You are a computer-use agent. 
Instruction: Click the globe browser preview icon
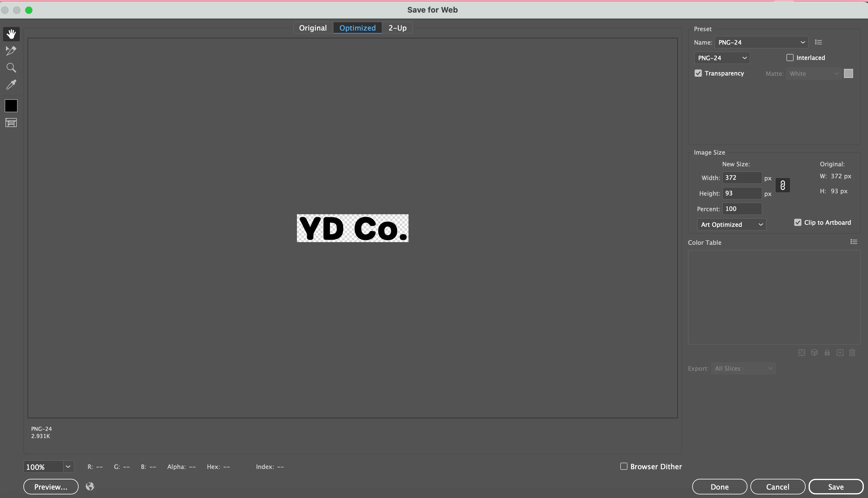90,486
